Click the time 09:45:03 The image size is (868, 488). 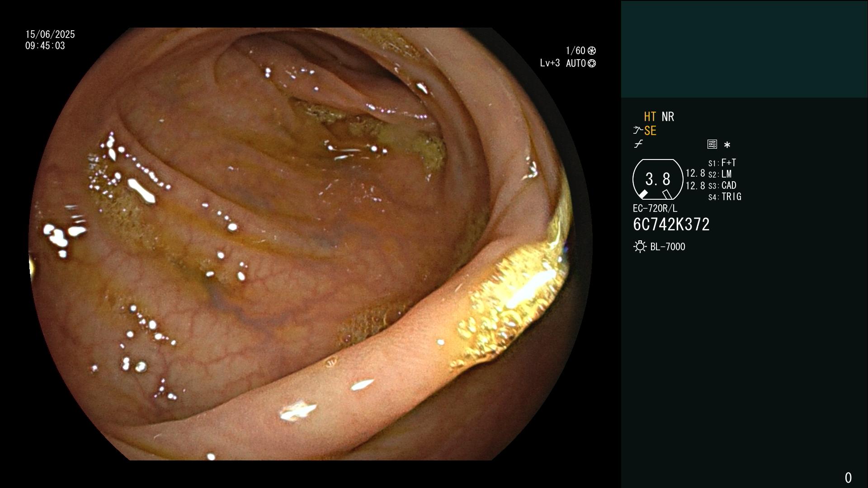click(45, 46)
